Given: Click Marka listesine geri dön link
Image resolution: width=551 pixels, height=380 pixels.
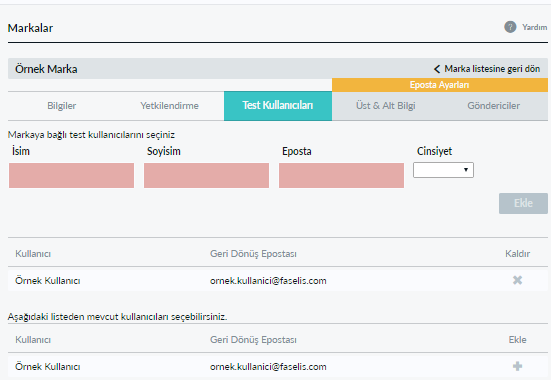Looking at the screenshot, I should click(x=492, y=69).
